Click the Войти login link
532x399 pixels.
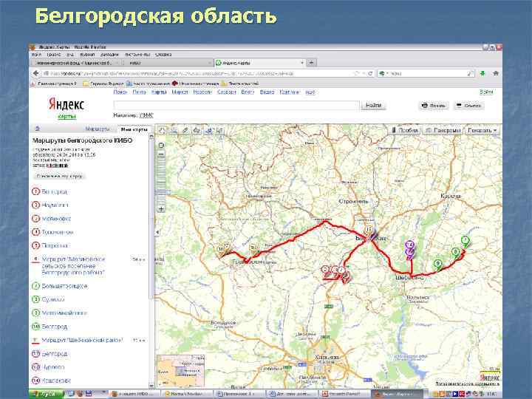tap(486, 92)
